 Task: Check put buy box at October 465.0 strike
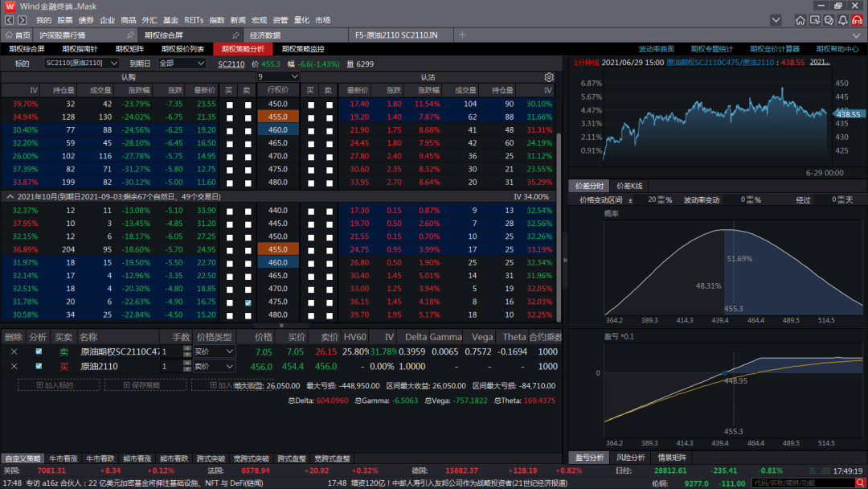311,277
